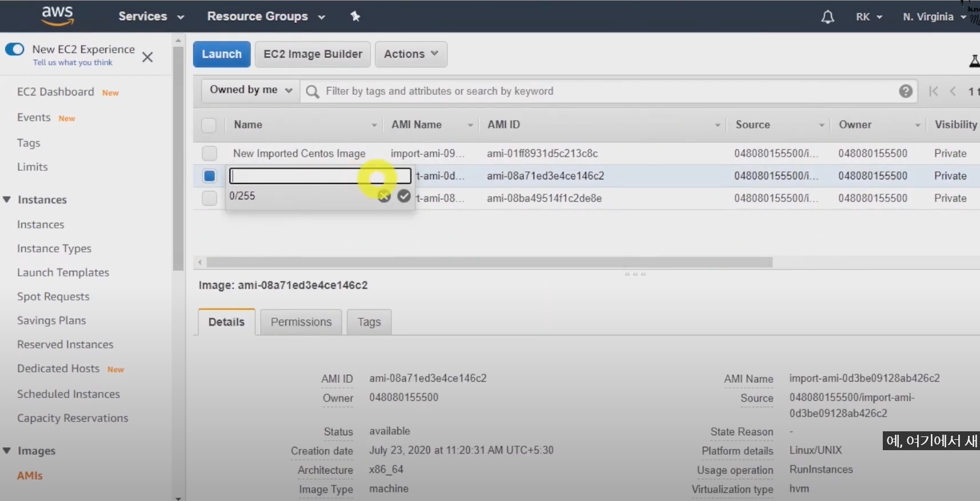980x501 pixels.
Task: Check the New Imported Centos Image row
Action: [209, 153]
